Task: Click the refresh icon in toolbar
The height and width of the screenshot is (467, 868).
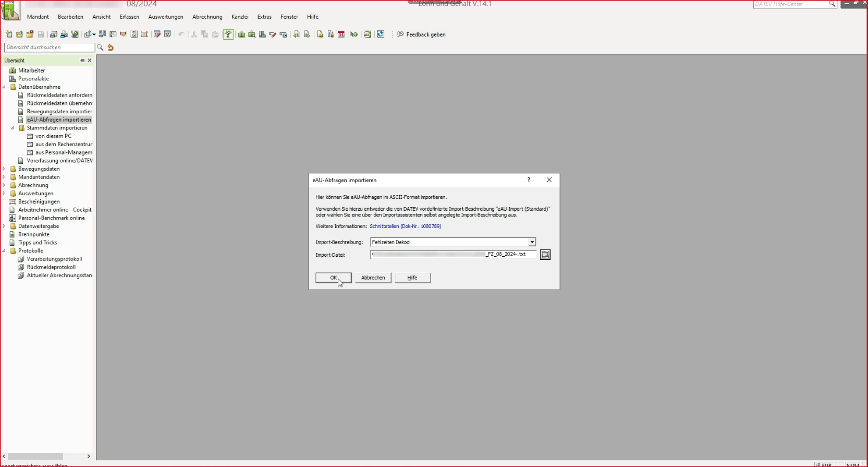Action: [x=381, y=34]
